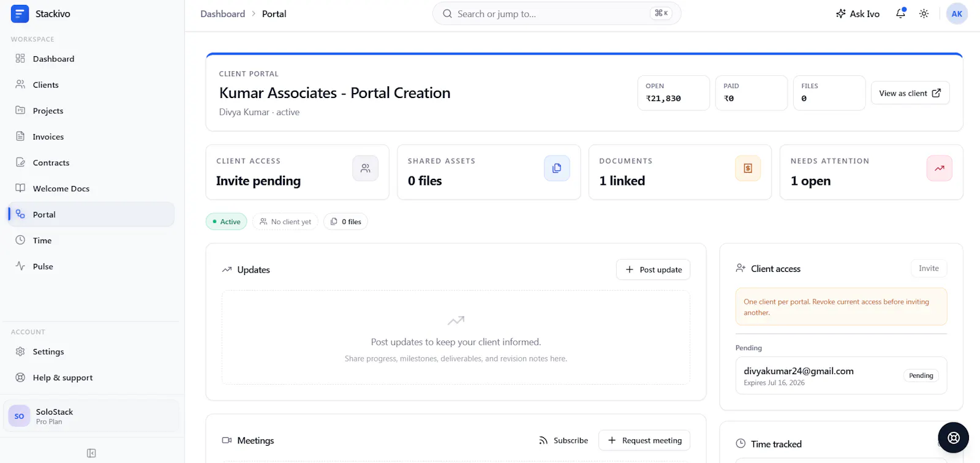Go to Projects in sidebar
The image size is (980, 463).
91,111
